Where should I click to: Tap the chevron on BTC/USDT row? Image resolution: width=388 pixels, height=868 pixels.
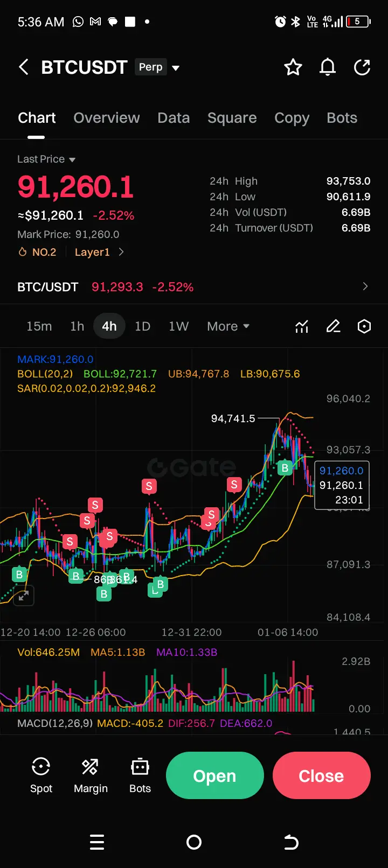pyautogui.click(x=365, y=286)
